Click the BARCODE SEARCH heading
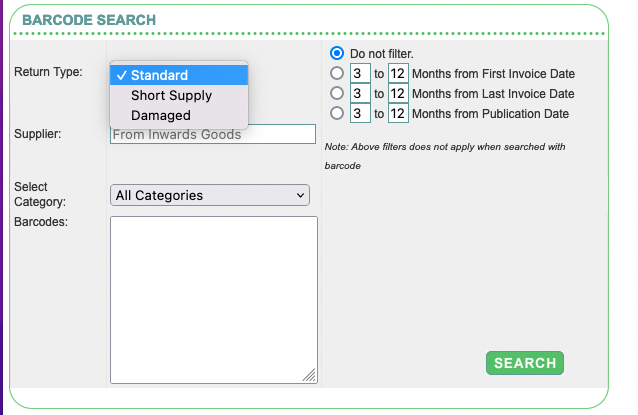Screen dimensions: 638x415 click(89, 20)
